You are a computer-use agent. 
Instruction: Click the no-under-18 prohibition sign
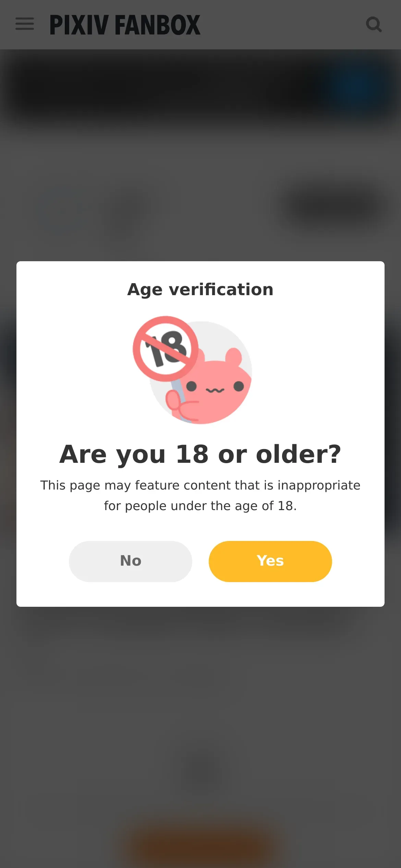tap(166, 349)
